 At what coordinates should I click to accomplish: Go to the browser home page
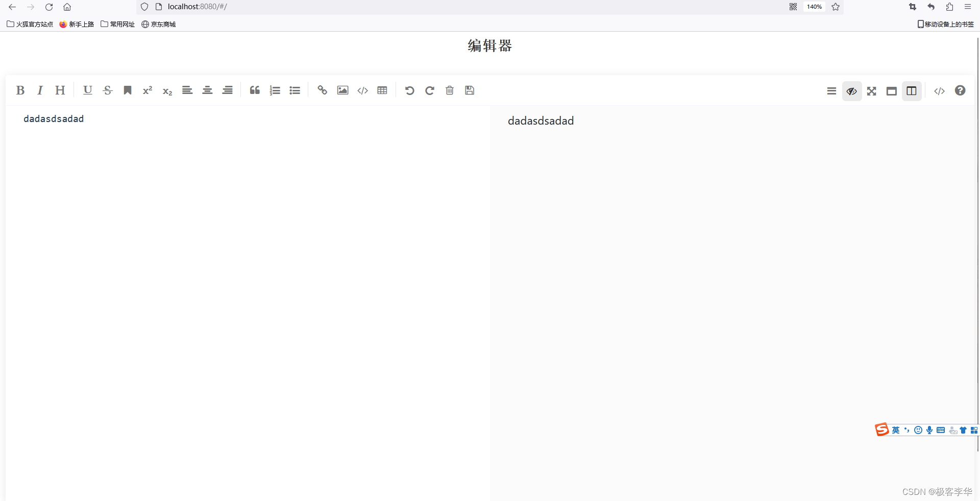coord(67,7)
